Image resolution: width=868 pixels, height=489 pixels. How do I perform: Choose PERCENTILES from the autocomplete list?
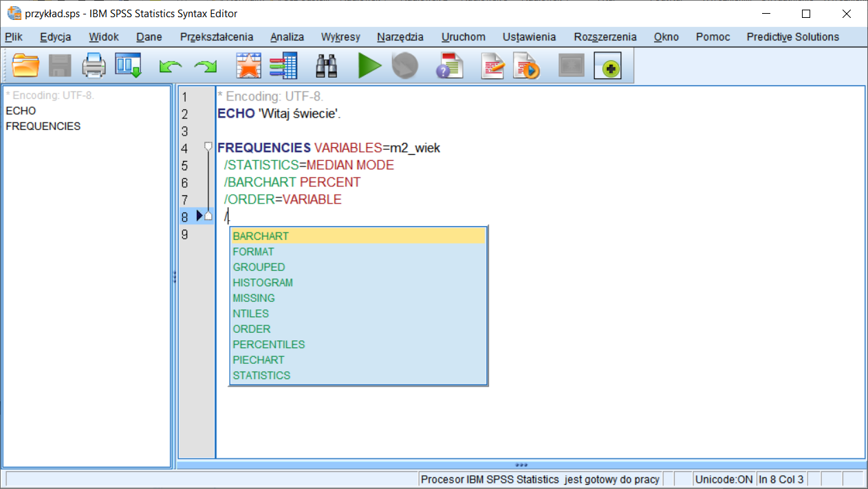pos(358,345)
